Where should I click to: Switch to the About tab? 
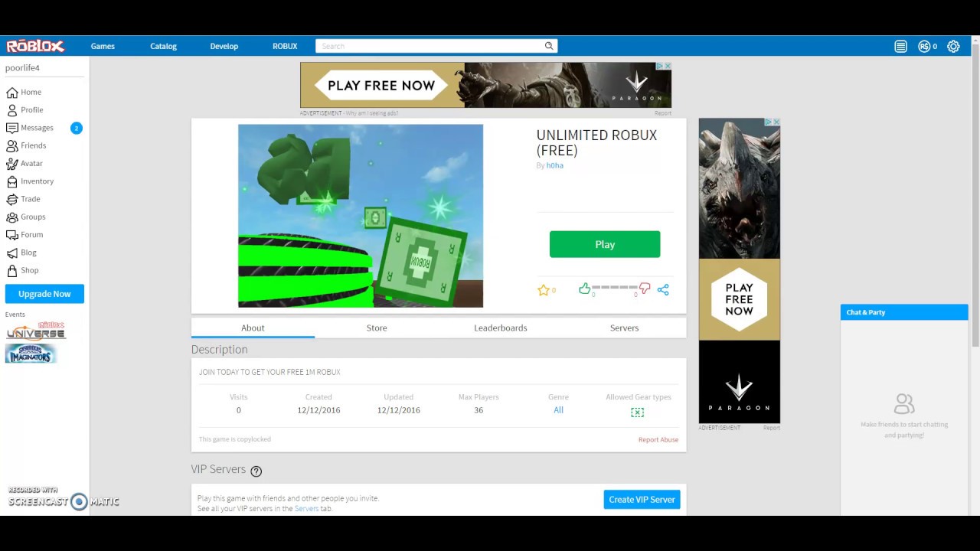coord(253,328)
